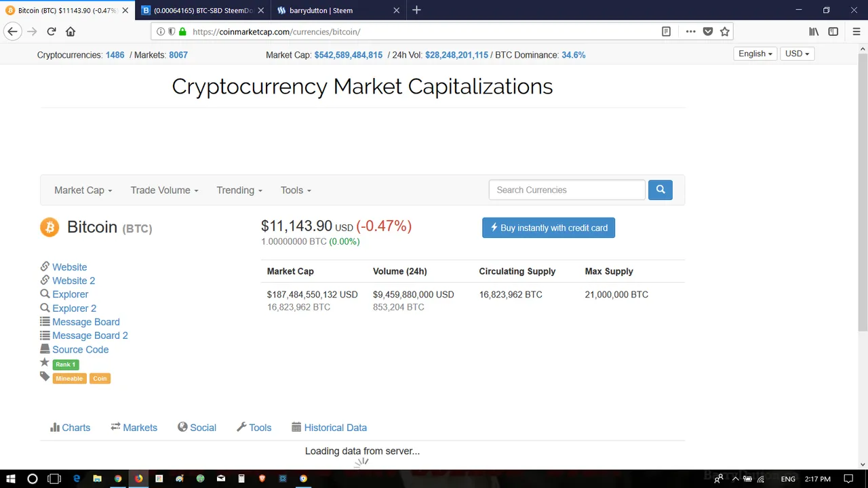Switch to Firefox in the taskbar
This screenshot has height=488, width=868.
coord(138,479)
